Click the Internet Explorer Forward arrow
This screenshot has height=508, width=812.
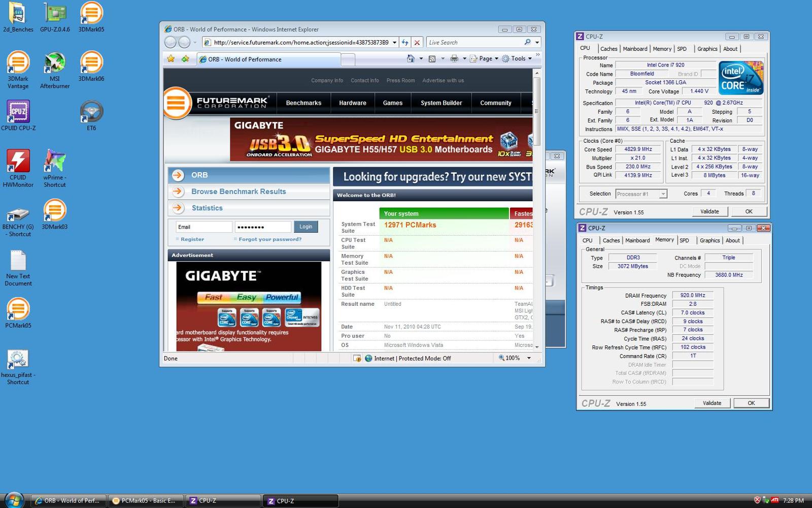click(x=184, y=43)
